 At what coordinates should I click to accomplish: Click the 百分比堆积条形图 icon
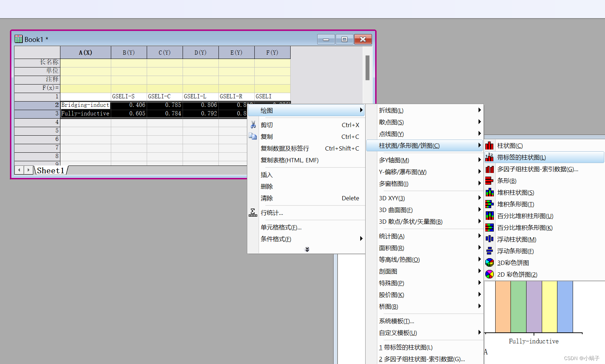click(490, 227)
